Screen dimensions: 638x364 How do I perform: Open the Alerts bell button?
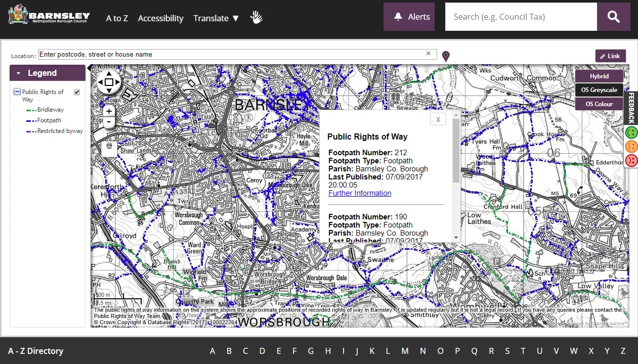click(x=409, y=17)
